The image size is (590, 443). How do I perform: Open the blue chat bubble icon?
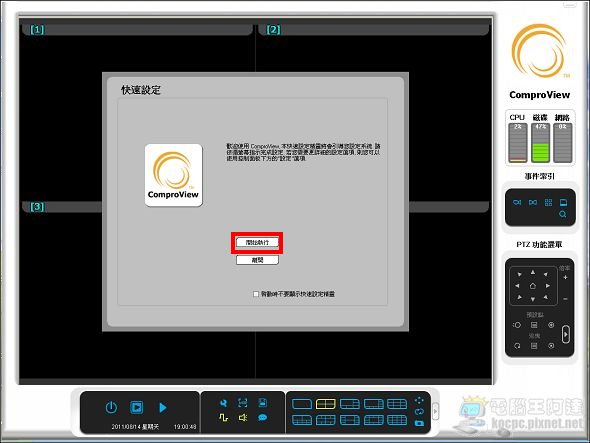click(x=263, y=417)
